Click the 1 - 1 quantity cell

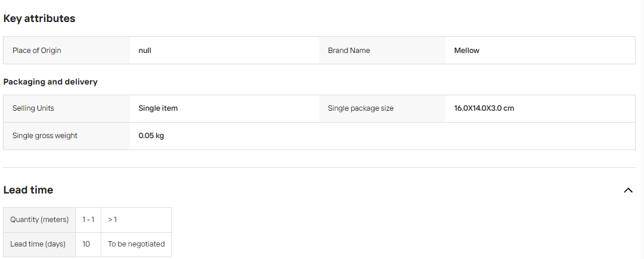(88, 220)
